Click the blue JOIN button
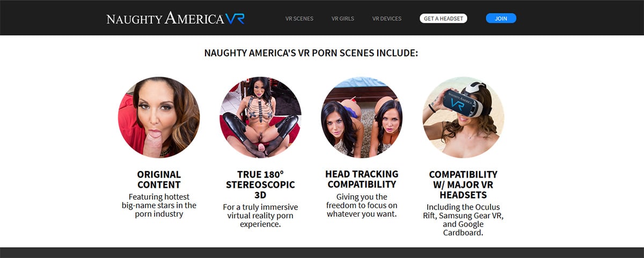Image resolution: width=644 pixels, height=258 pixels. point(501,18)
